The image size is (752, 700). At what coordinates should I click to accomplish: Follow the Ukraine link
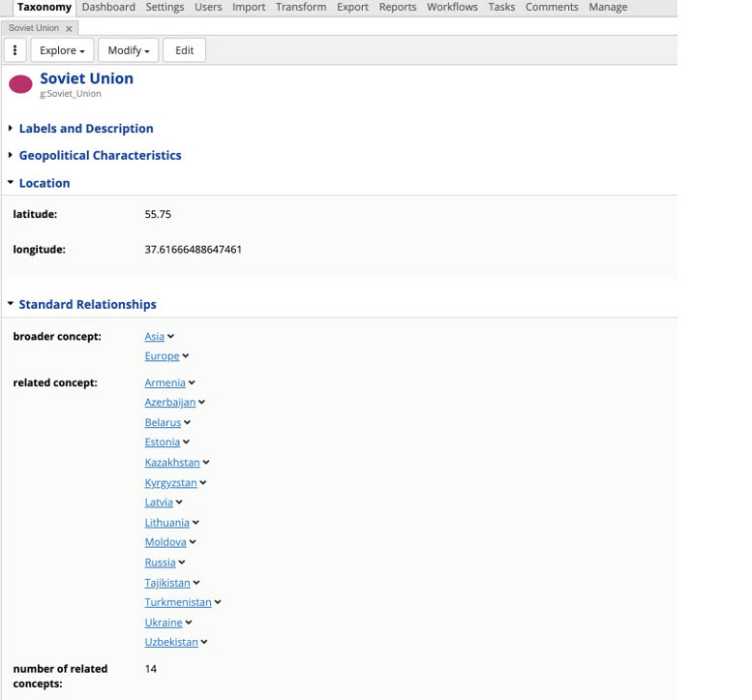164,623
